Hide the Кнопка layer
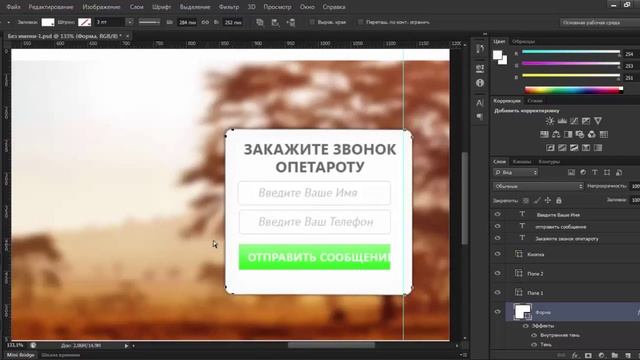This screenshot has height=360, width=640. tap(498, 254)
